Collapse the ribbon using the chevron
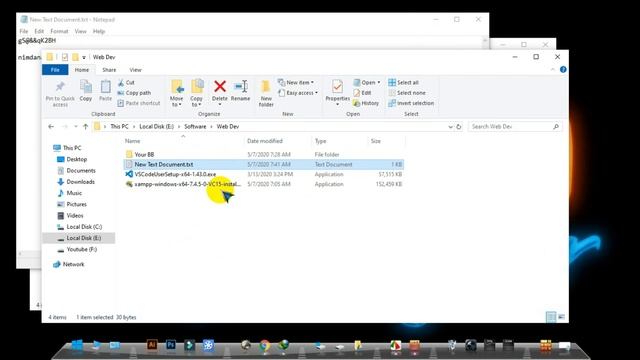This screenshot has width=640, height=360. [x=553, y=70]
